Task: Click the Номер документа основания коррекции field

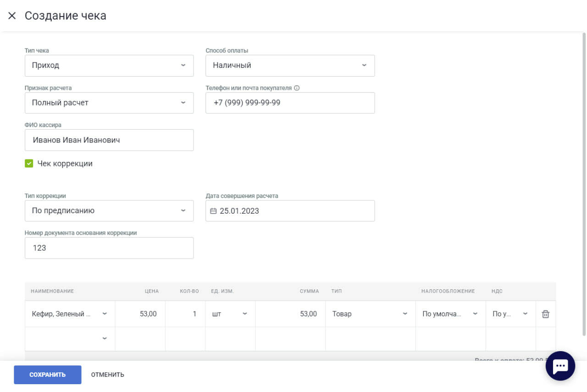Action: [x=109, y=248]
